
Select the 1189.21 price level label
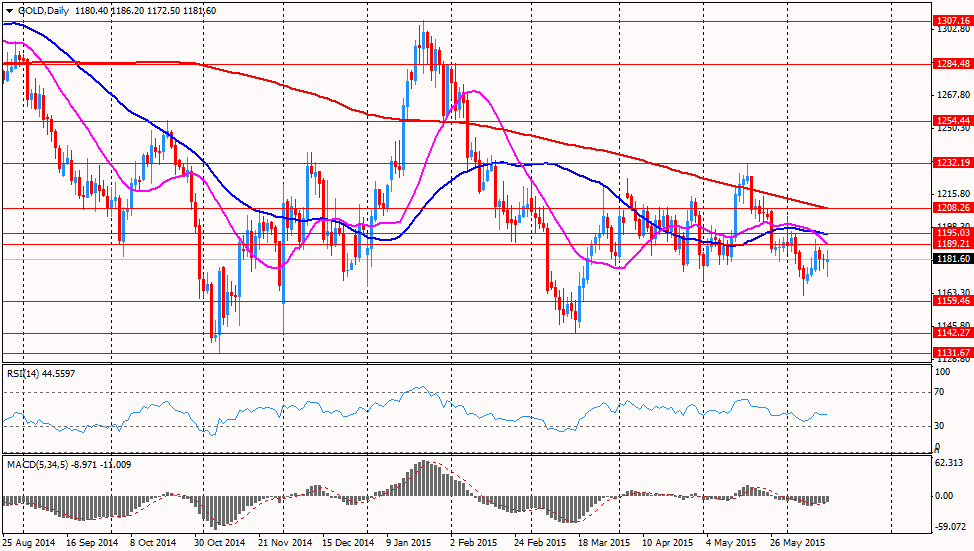pos(953,244)
